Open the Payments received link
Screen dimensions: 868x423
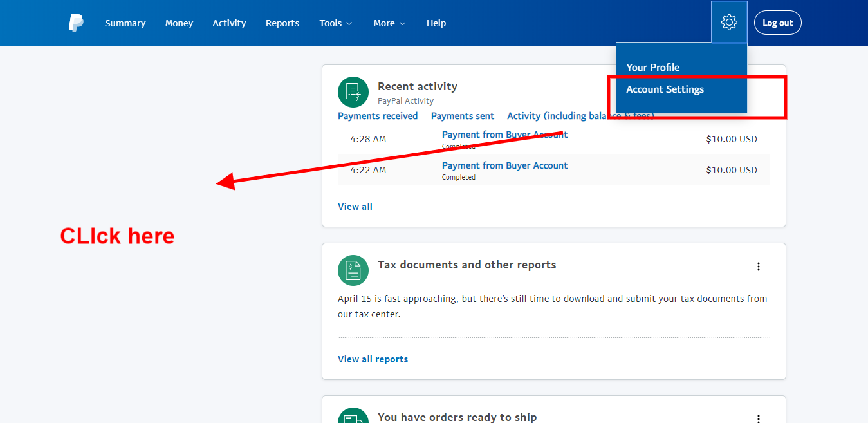click(x=378, y=116)
